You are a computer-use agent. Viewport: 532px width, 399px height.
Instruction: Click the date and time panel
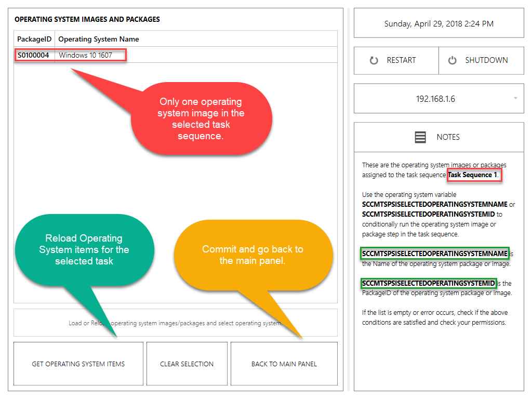pyautogui.click(x=438, y=24)
